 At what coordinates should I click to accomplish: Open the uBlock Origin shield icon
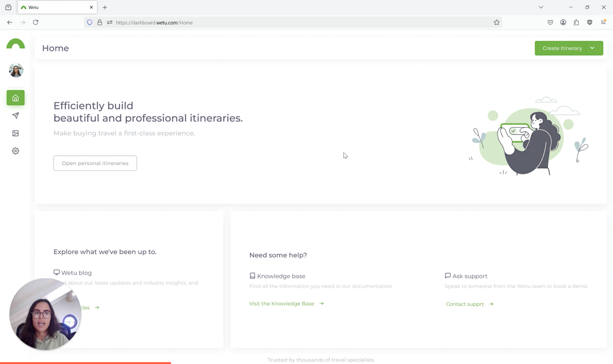(589, 22)
